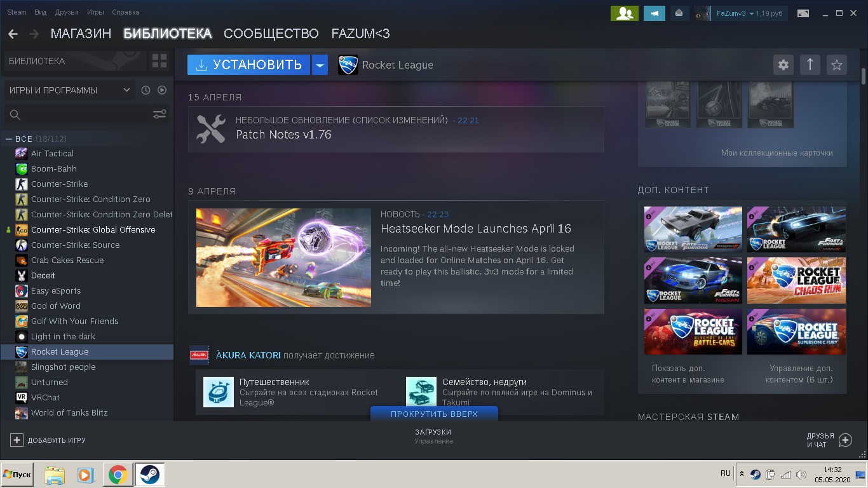
Task: Collapse the ВСЕ games category
Action: (x=9, y=139)
